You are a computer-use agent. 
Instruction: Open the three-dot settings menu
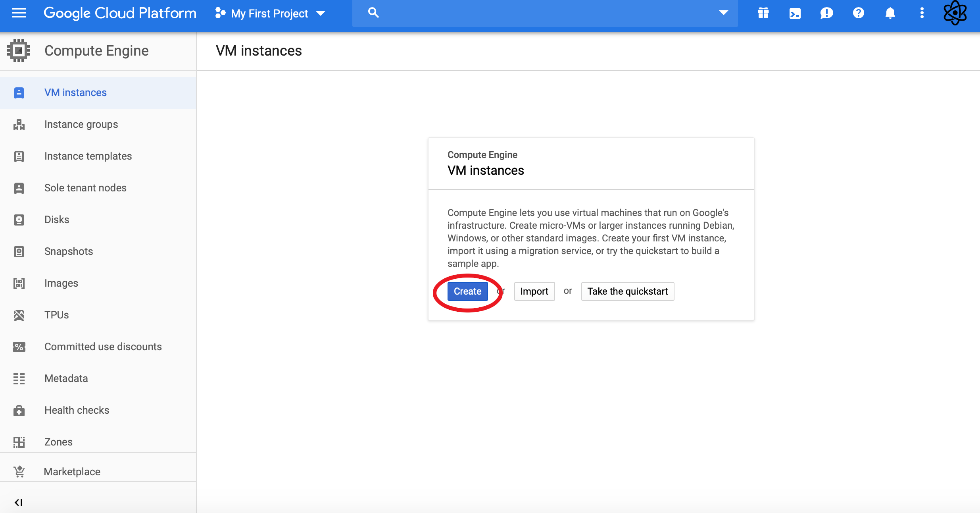click(x=922, y=13)
